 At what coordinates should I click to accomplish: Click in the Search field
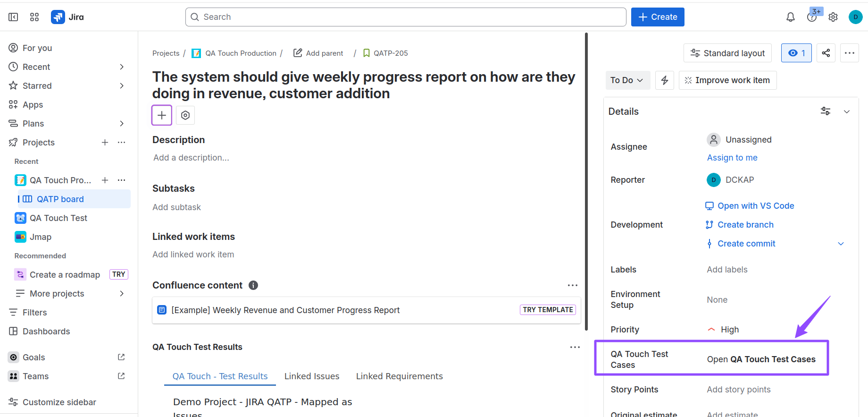406,17
